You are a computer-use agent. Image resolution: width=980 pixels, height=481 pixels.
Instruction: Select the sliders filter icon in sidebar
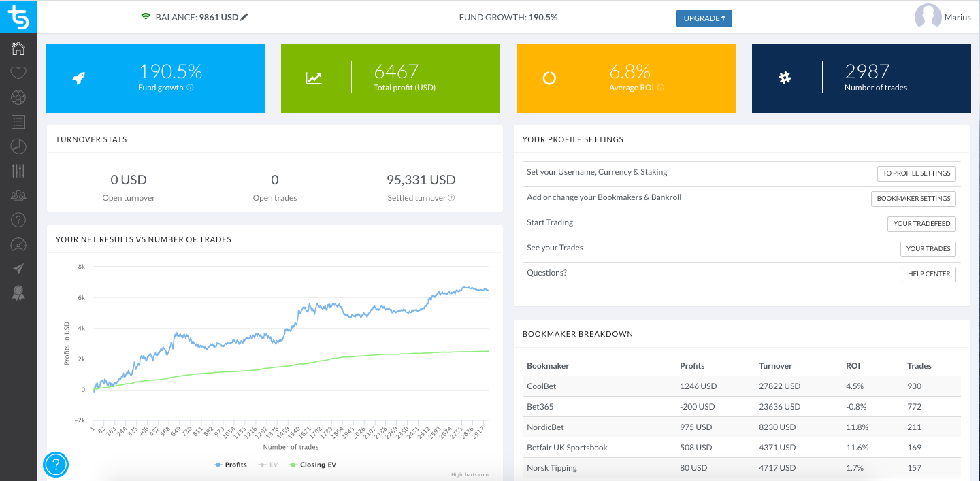[18, 171]
